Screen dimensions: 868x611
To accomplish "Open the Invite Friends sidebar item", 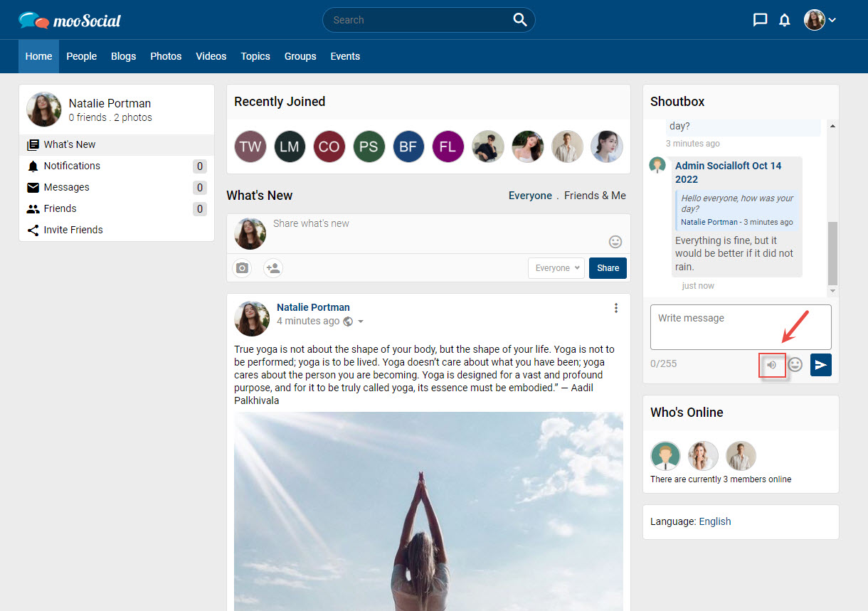I will 117,230.
